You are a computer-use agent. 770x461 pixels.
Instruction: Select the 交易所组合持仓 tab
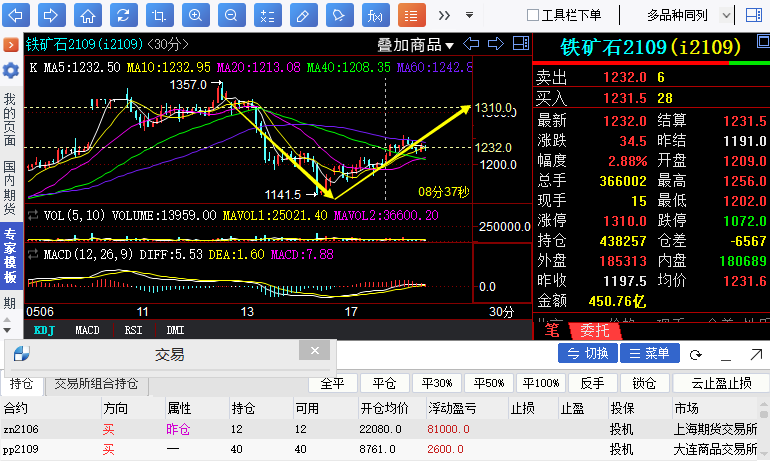pyautogui.click(x=96, y=383)
